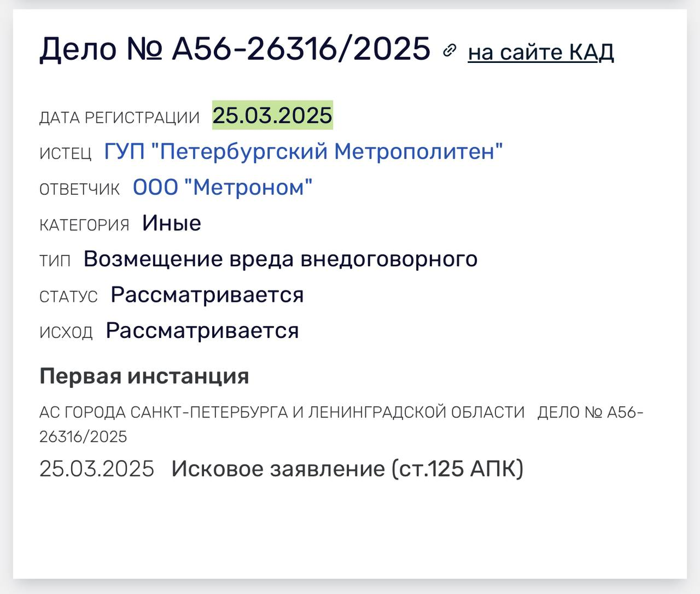700x594 pixels.
Task: Click the case title Дело № А56-26316/2025
Action: point(235,48)
